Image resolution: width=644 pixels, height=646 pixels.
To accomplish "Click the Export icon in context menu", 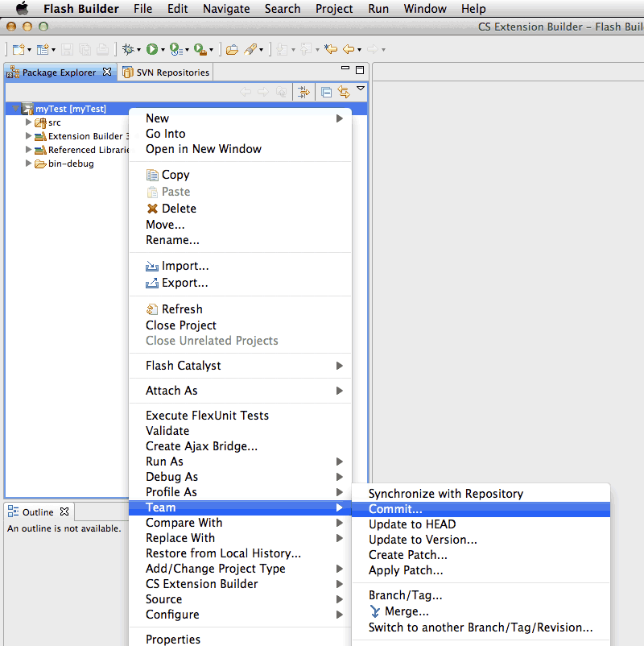I will pyautogui.click(x=152, y=283).
